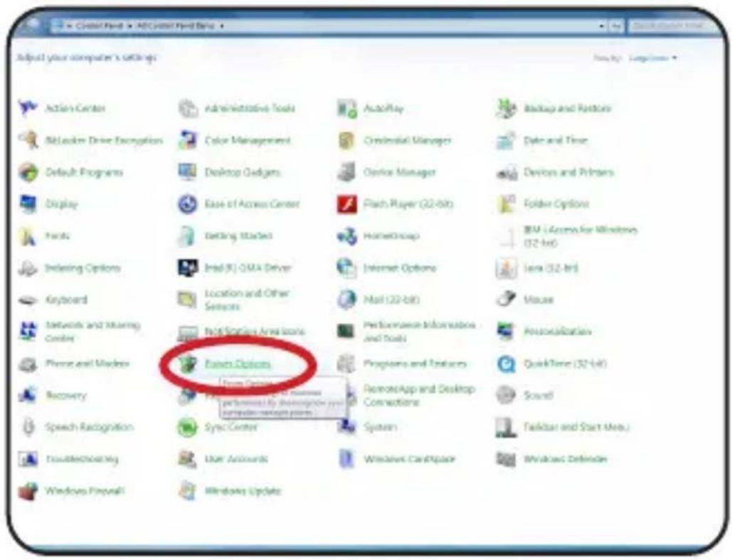Open Folder Options icon
732x560 pixels.
pos(506,204)
